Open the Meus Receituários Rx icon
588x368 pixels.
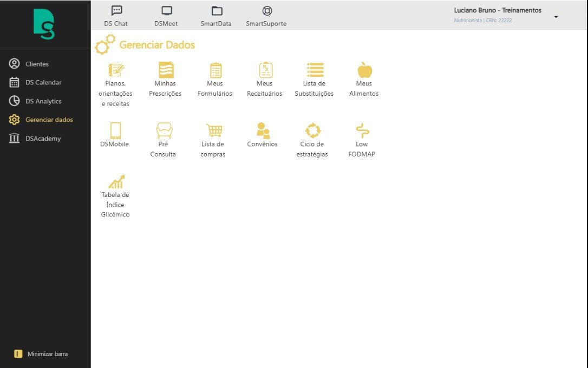tap(265, 70)
